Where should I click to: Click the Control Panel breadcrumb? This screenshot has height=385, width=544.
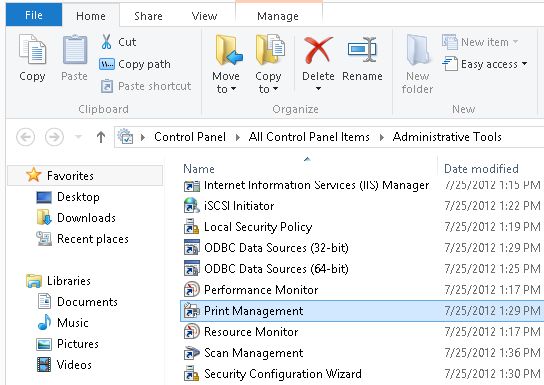(190, 137)
